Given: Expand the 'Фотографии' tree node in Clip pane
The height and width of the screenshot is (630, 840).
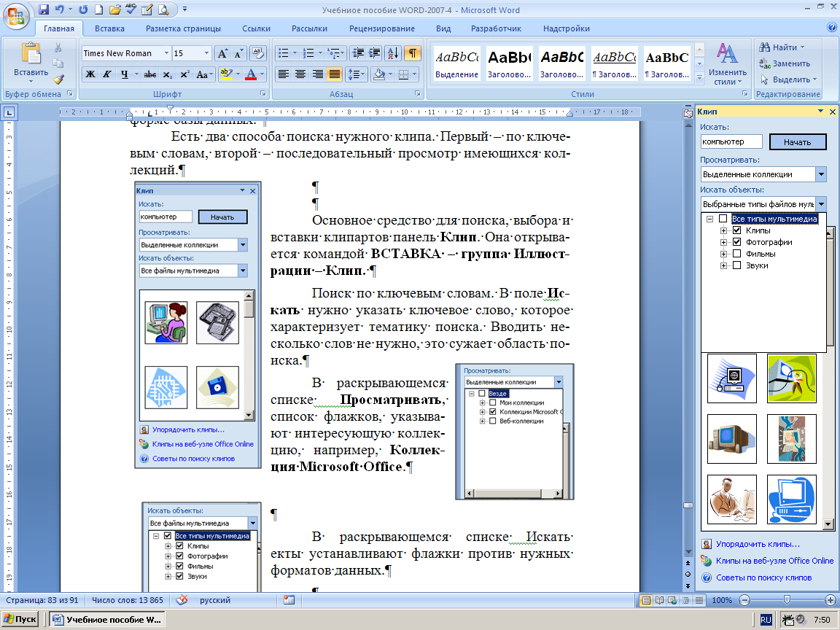Looking at the screenshot, I should tap(724, 242).
